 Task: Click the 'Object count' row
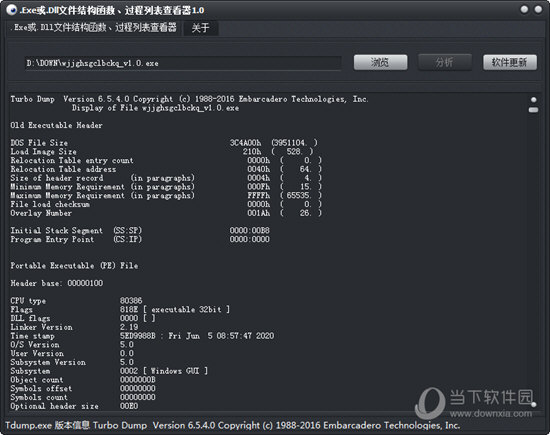83,380
